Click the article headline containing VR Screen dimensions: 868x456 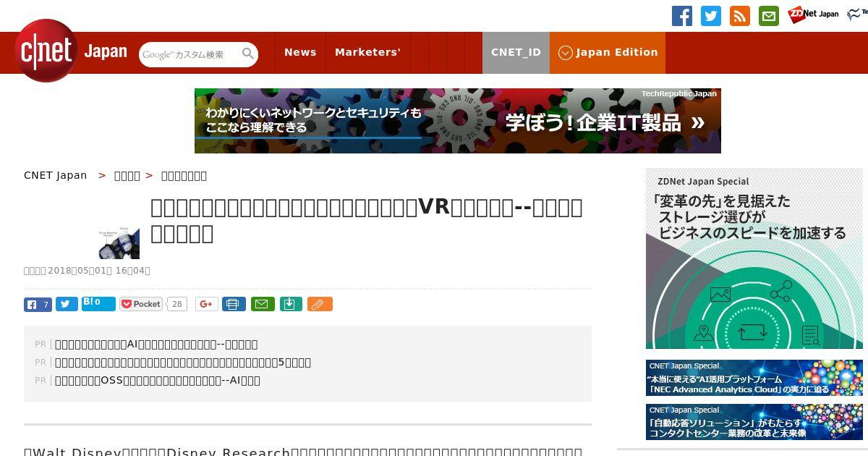coord(367,220)
